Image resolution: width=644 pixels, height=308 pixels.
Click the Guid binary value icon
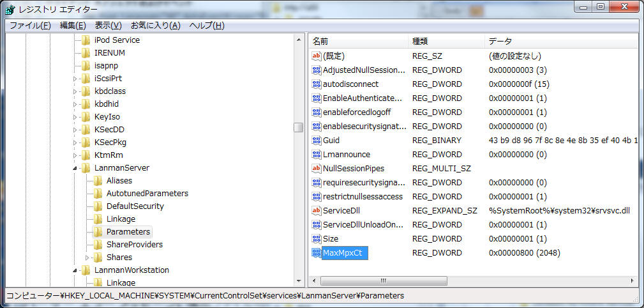(x=316, y=141)
